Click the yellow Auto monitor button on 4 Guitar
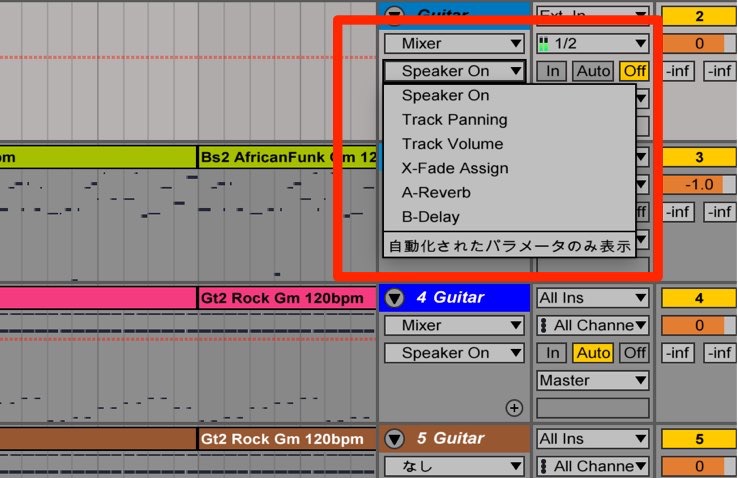 (x=593, y=353)
